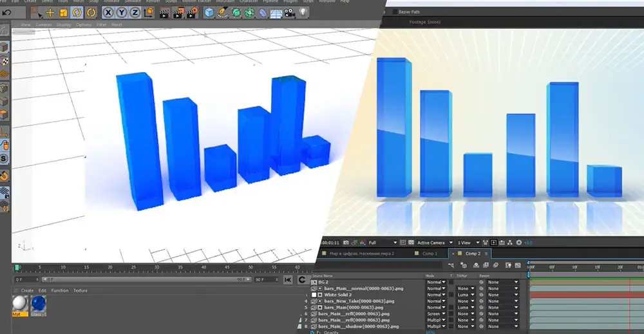The height and width of the screenshot is (334, 644).
Task: Click the snapshot camera icon in After Effects
Action: coord(346,243)
